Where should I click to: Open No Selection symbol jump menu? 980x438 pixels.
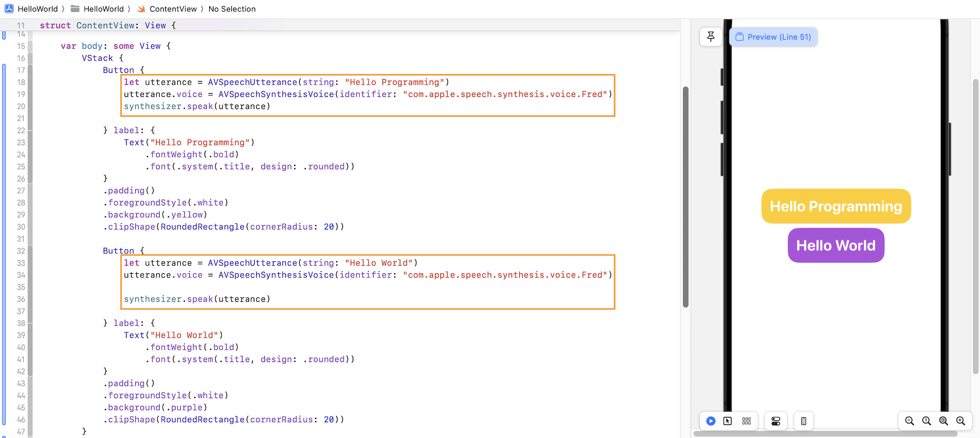(x=232, y=9)
